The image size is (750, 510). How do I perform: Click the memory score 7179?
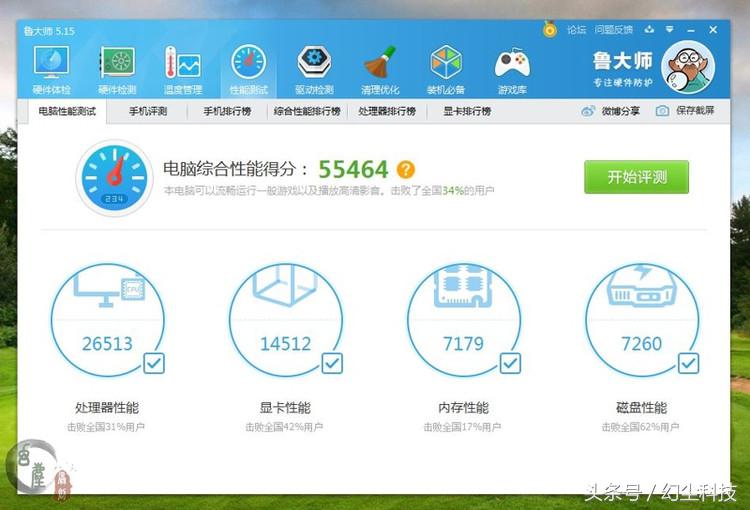[463, 344]
